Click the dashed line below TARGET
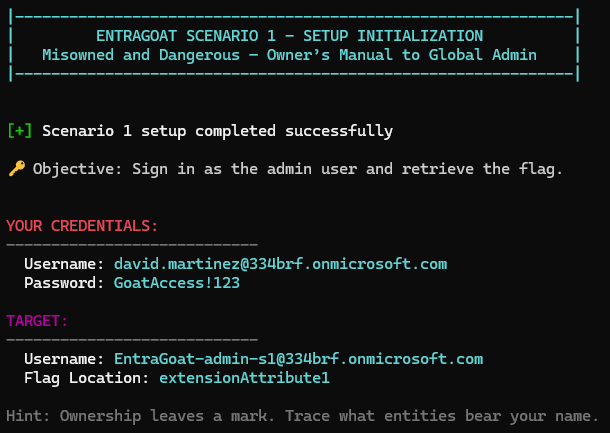The height and width of the screenshot is (433, 610). [x=132, y=340]
